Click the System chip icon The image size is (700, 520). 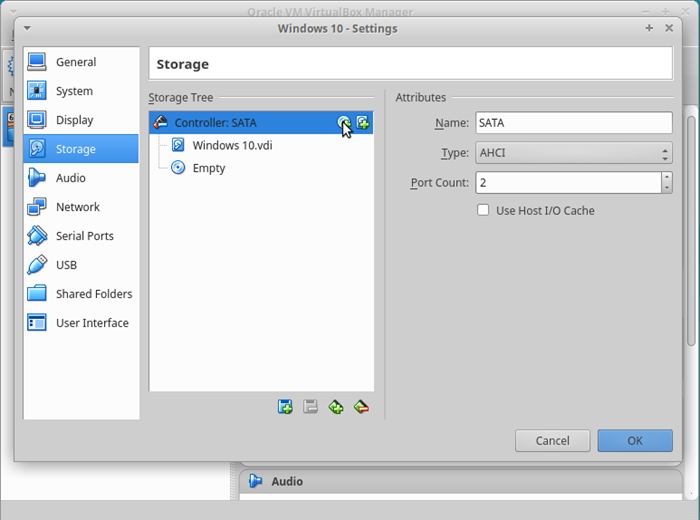click(37, 91)
